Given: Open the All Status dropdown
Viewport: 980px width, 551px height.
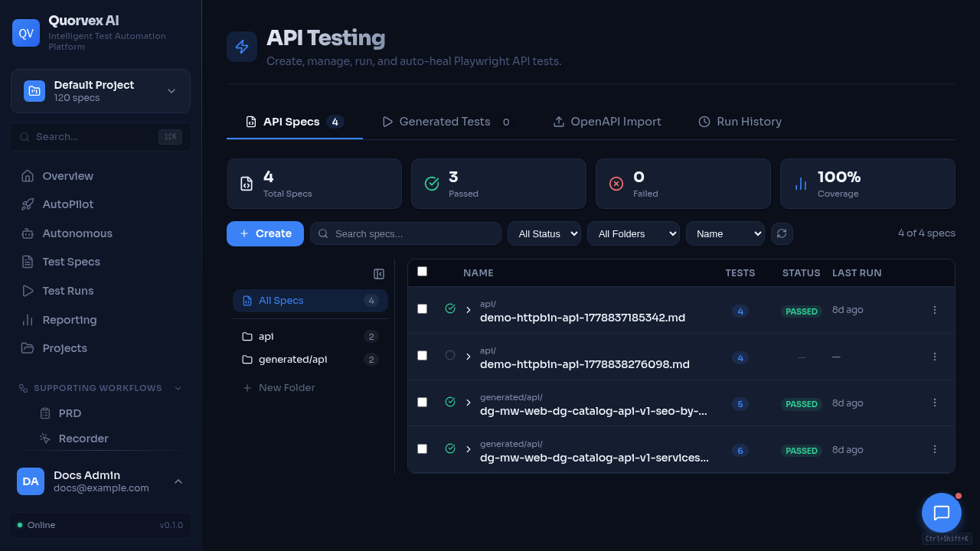Looking at the screenshot, I should pyautogui.click(x=544, y=233).
